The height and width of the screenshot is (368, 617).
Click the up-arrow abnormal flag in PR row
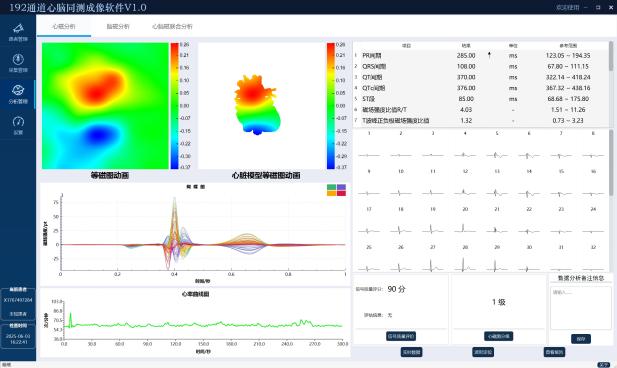[489, 55]
